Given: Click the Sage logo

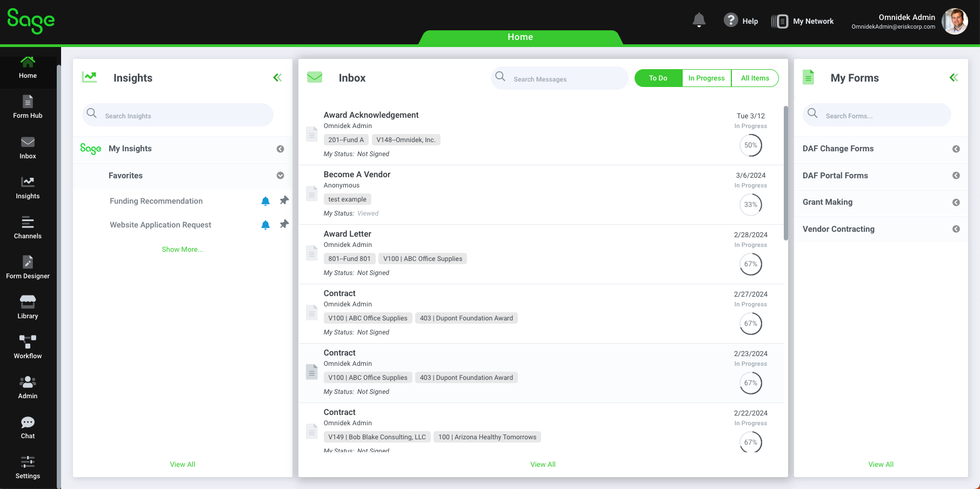Looking at the screenshot, I should [31, 21].
